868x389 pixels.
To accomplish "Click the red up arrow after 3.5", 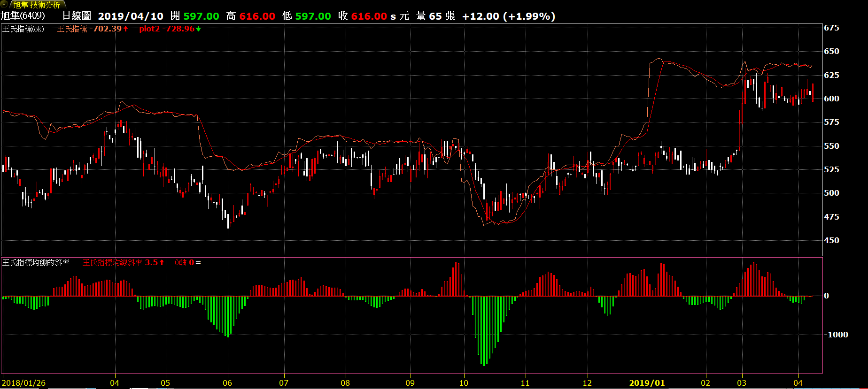I will point(162,263).
